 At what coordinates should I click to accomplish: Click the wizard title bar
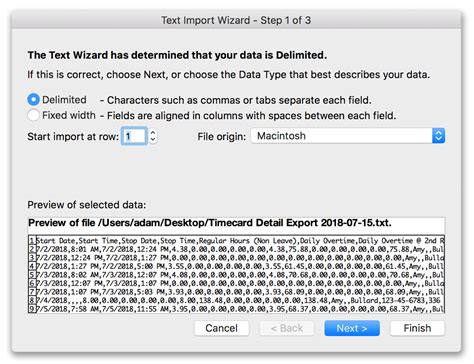pyautogui.click(x=236, y=20)
